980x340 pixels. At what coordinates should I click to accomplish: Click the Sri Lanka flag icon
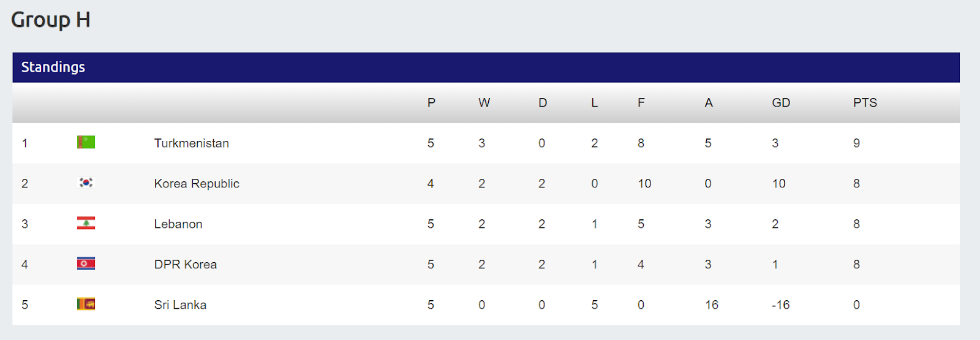coord(86,304)
